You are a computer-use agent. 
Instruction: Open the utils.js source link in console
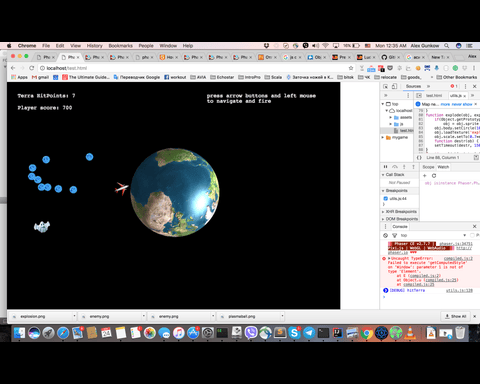pos(459,291)
